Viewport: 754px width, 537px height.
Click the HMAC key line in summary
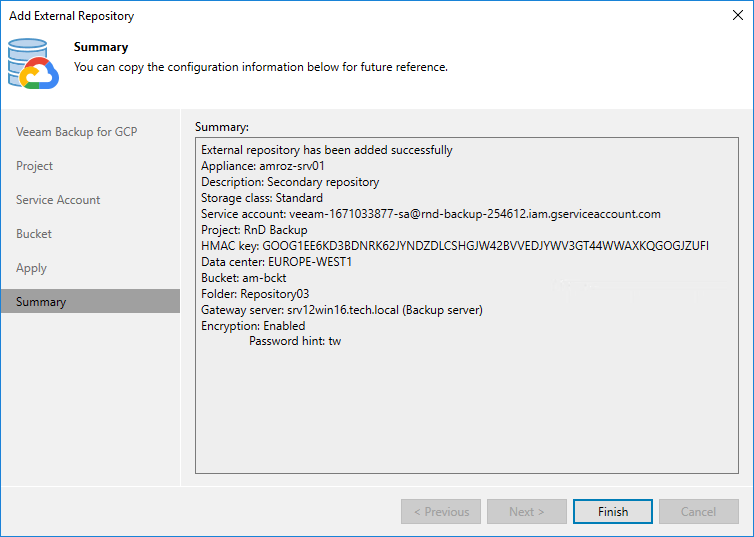[x=455, y=246]
